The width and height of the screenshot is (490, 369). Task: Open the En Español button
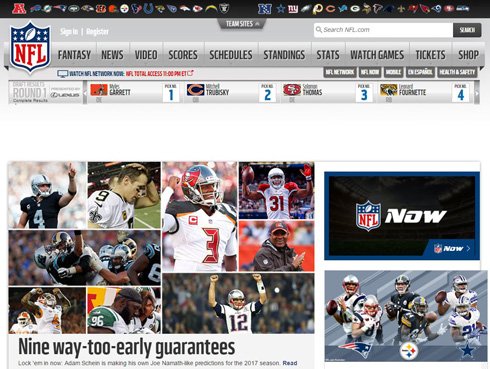(420, 72)
